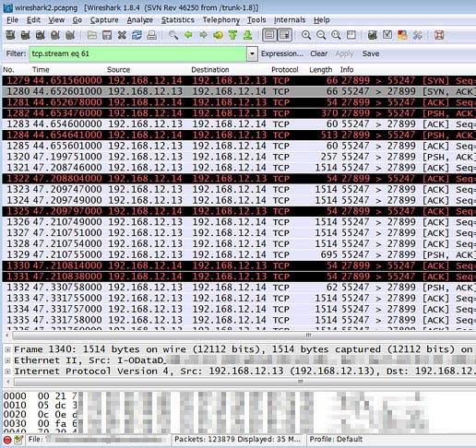Open coloring rules icon
The image size is (476, 448).
coord(402,35)
